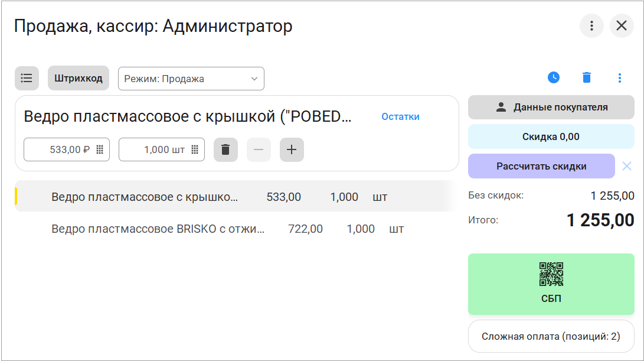Decrease quantity with the minus button
Screen dimensions: 644x361
point(259,149)
